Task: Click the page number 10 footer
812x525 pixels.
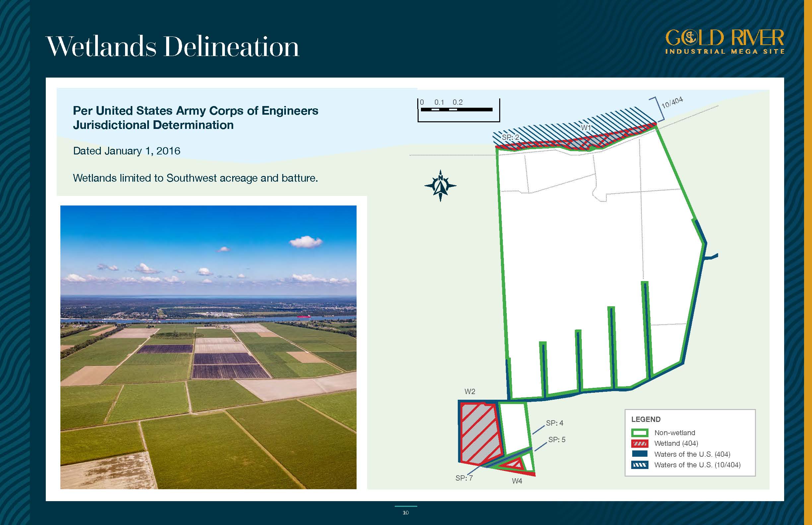Action: (406, 513)
